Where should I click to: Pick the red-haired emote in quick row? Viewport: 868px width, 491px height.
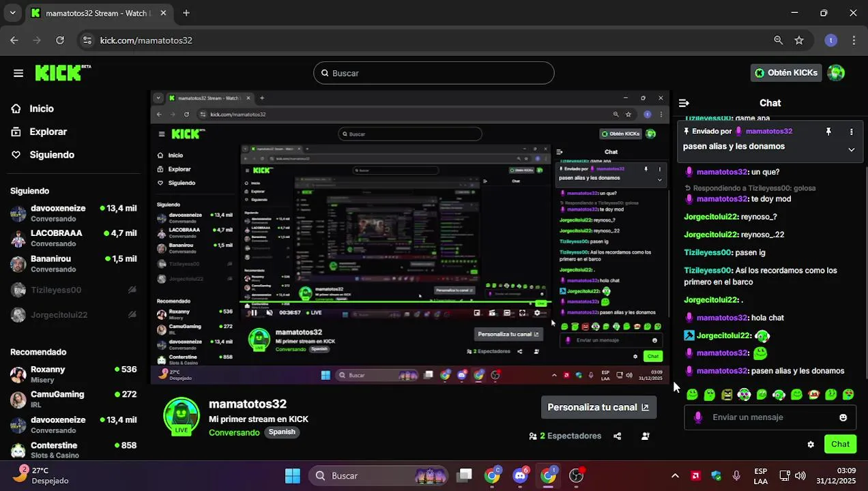click(813, 395)
